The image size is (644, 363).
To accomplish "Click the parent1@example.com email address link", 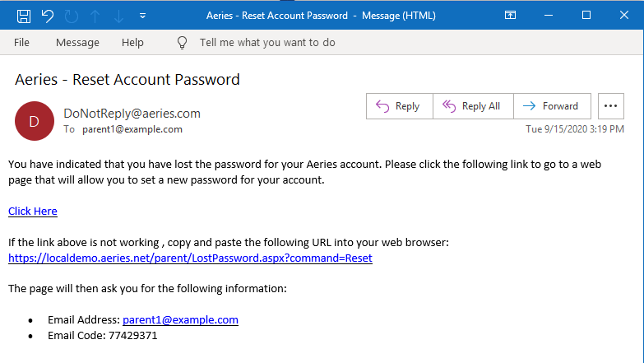I will point(180,319).
